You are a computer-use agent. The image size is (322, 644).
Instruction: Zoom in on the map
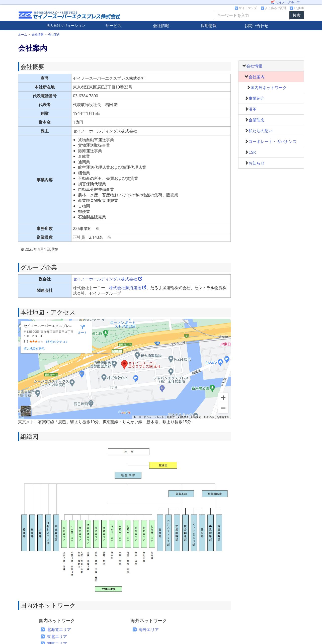click(223, 398)
